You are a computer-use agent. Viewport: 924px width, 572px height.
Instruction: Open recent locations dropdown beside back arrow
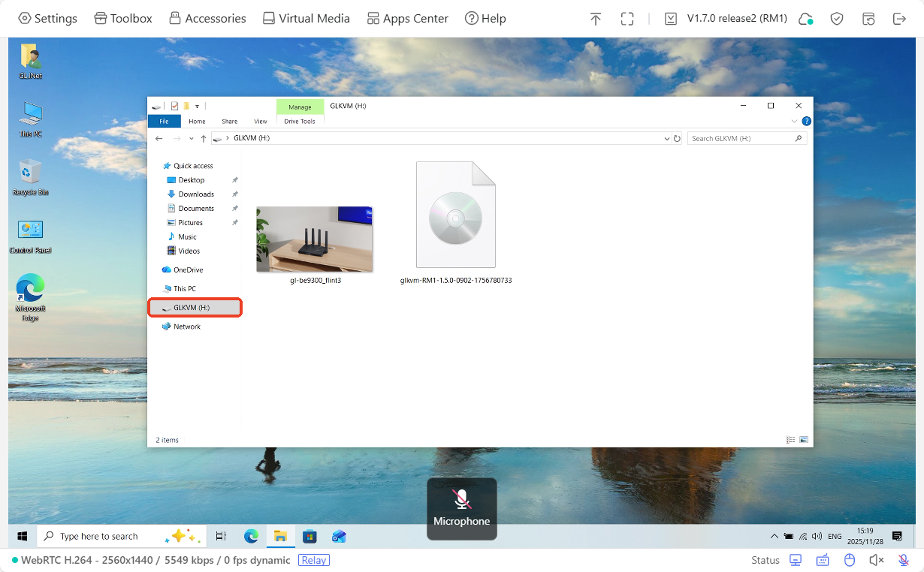coord(191,138)
